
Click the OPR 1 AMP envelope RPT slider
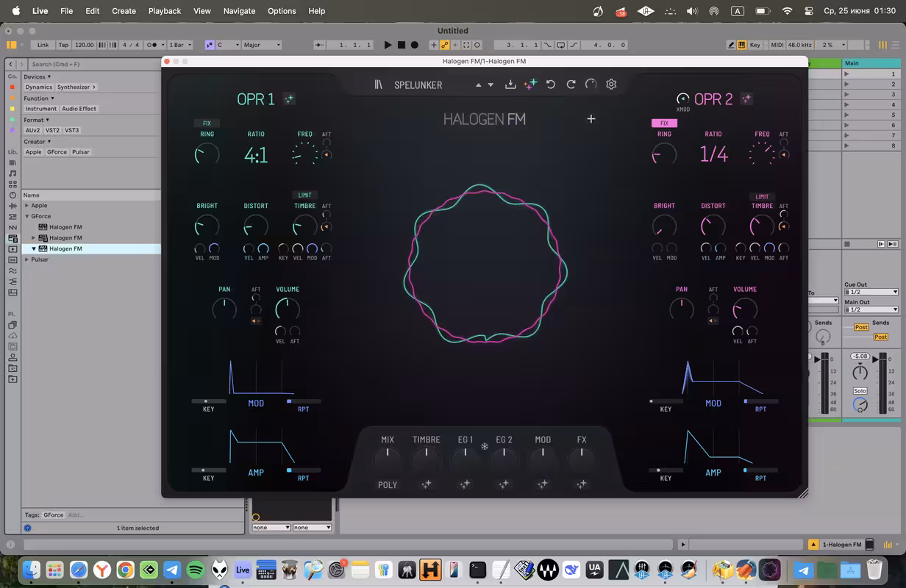[x=304, y=470]
